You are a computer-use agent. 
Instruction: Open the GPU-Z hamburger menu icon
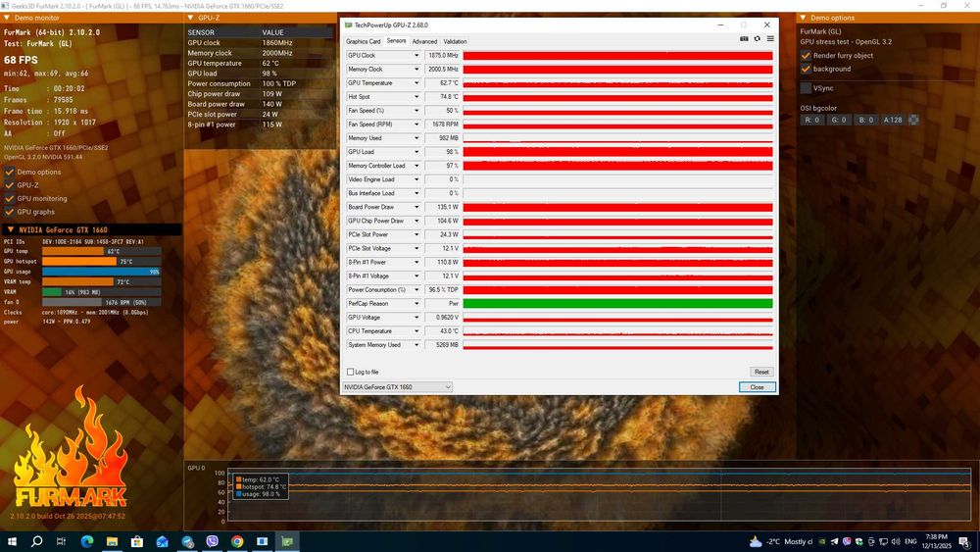(x=770, y=39)
